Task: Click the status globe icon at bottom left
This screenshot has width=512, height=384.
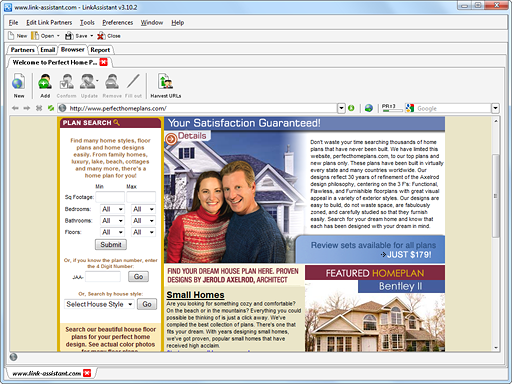Action: (13, 357)
